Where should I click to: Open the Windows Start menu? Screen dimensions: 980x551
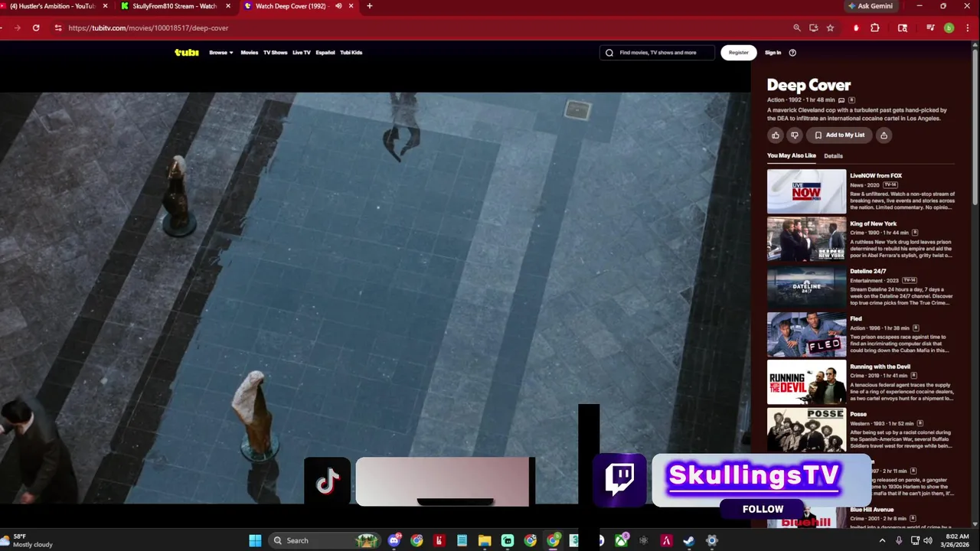tap(255, 540)
